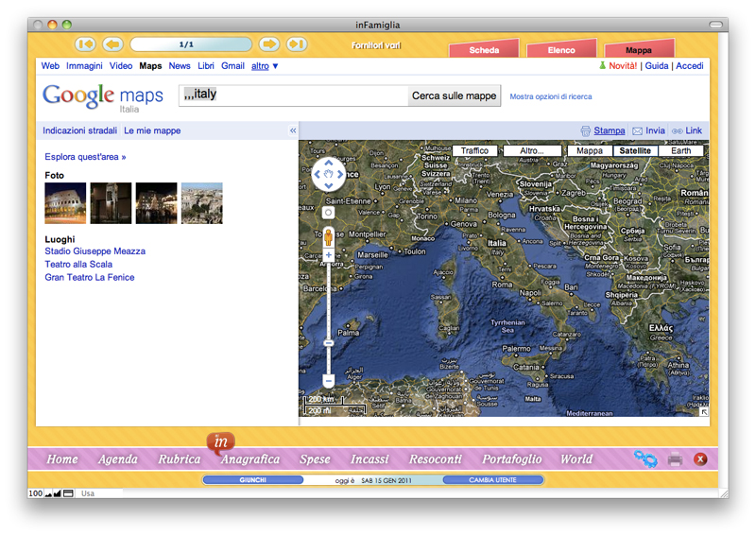Open the Spese section

click(x=315, y=459)
